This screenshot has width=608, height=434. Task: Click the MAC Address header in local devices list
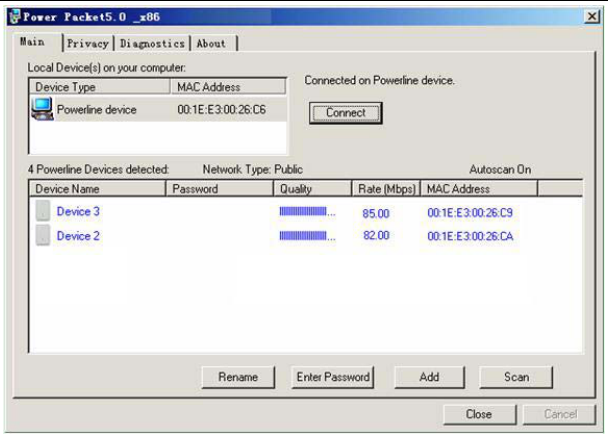(x=228, y=87)
